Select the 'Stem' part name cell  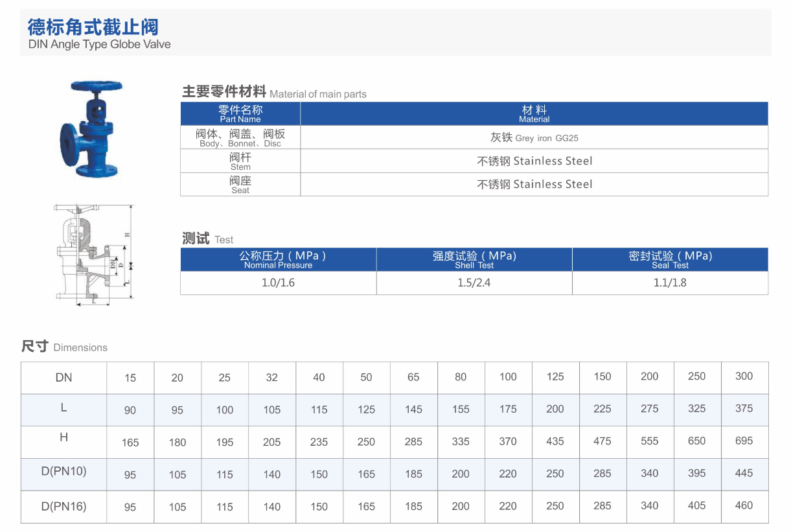tap(240, 161)
